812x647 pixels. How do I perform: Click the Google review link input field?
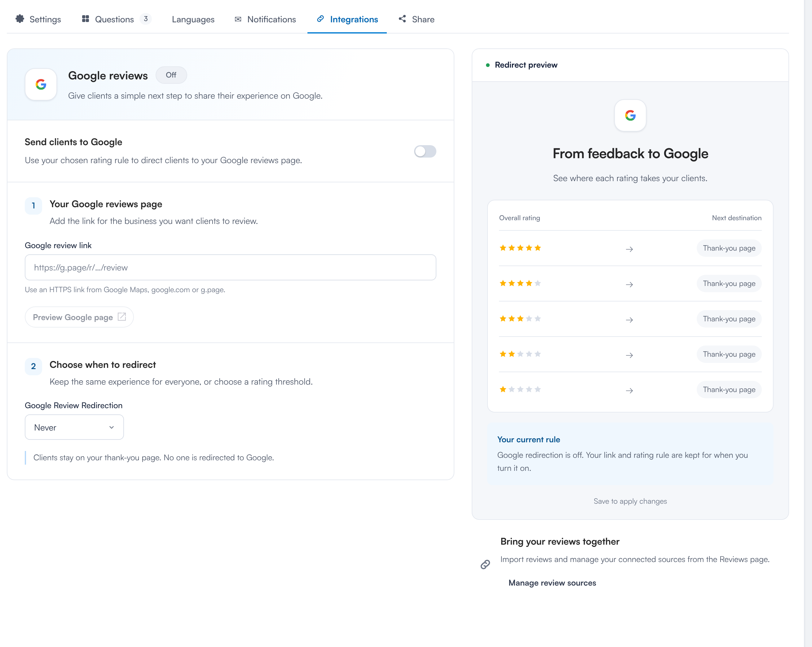[x=231, y=268]
